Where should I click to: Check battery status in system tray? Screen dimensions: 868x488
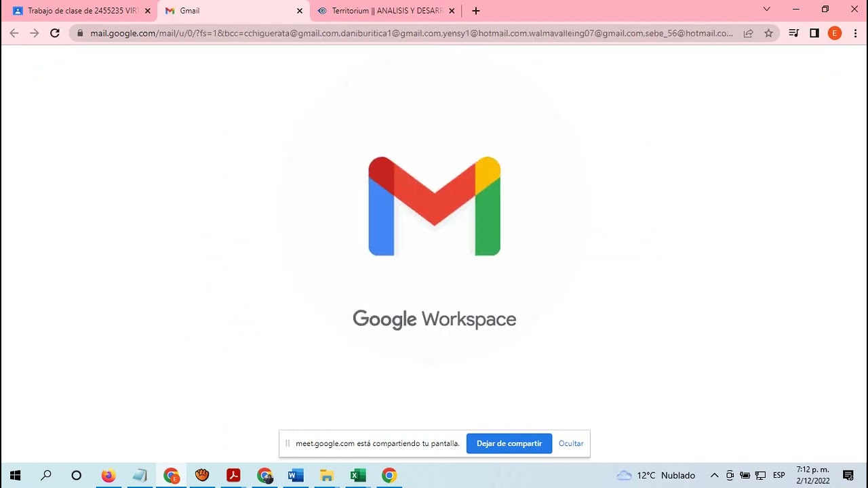[x=745, y=475]
